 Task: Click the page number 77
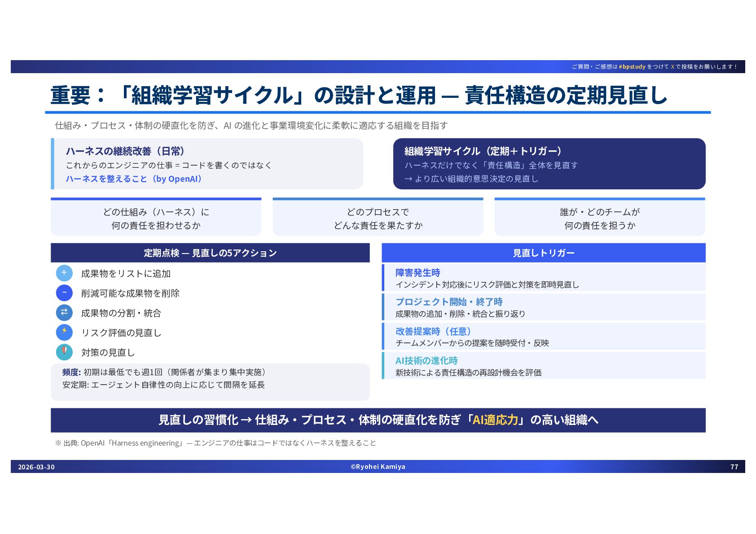click(734, 467)
